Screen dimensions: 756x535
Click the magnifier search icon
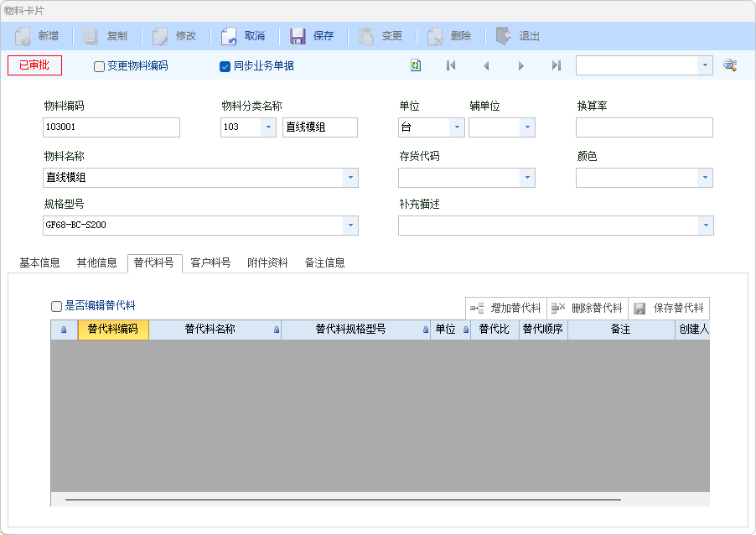coord(730,65)
